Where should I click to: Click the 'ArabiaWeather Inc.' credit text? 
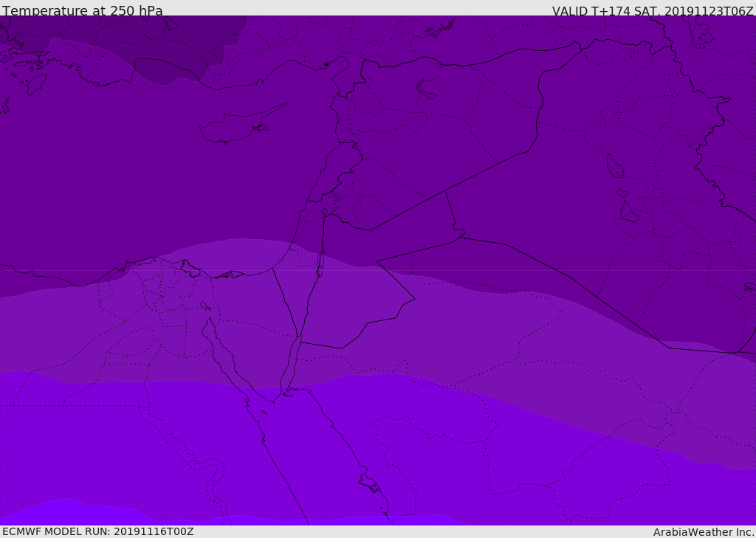[703, 532]
